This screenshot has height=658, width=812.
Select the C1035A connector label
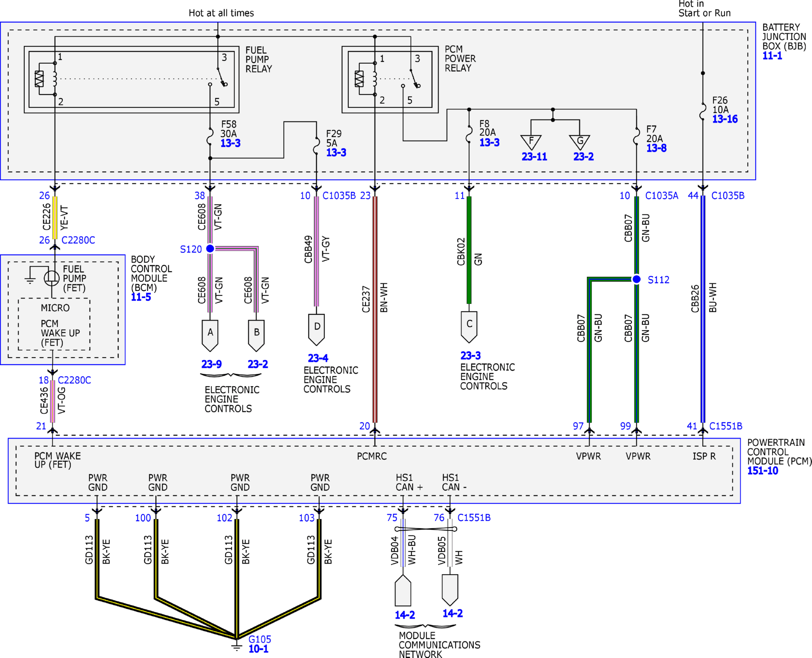coord(661,196)
